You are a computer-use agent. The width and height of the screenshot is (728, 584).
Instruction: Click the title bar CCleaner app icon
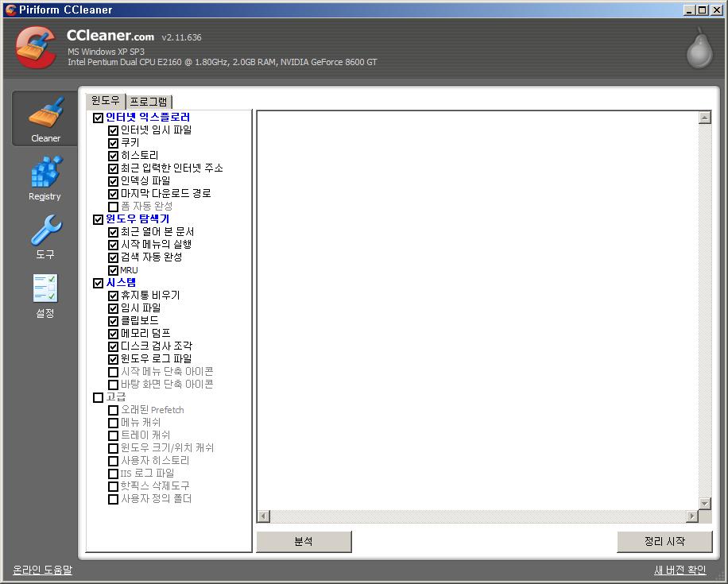pyautogui.click(x=11, y=10)
